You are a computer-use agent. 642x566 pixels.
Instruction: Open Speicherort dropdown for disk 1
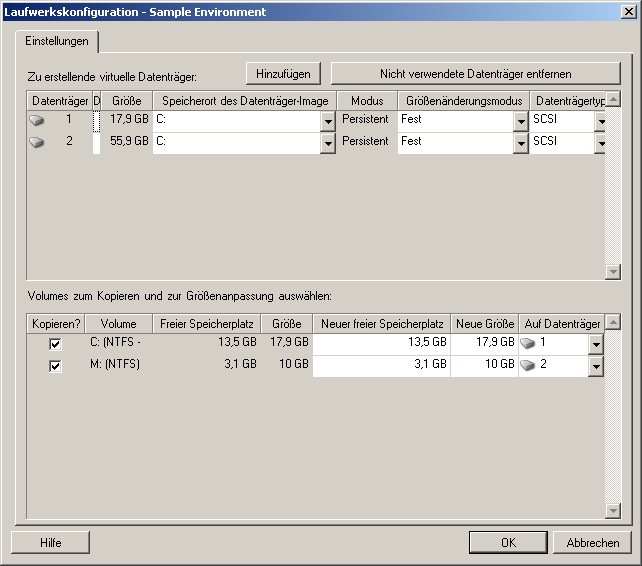(328, 121)
